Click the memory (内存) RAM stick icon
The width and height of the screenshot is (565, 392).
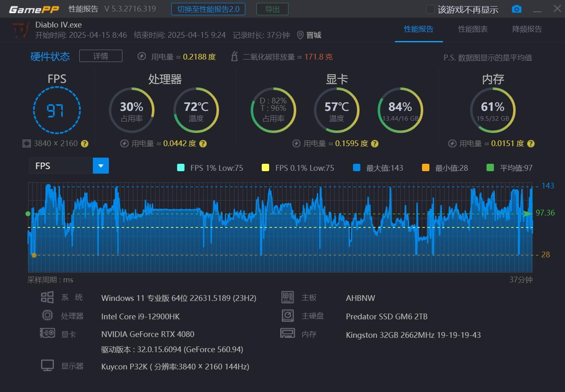click(288, 333)
